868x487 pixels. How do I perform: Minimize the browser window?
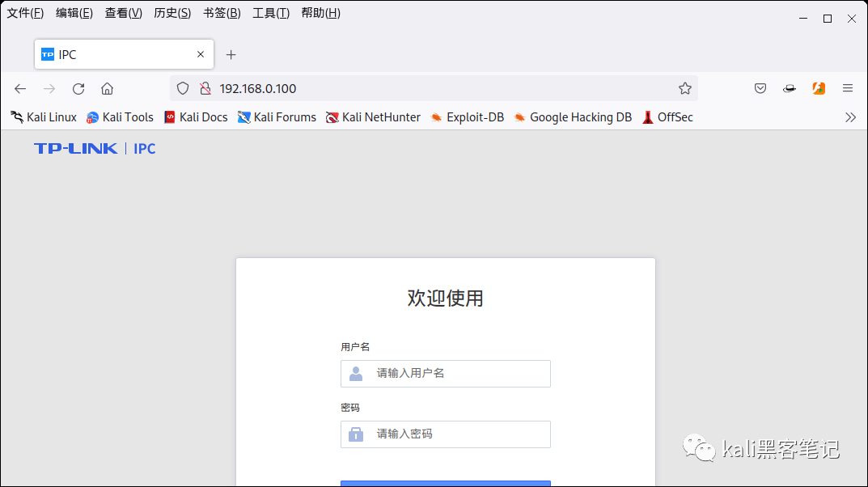tap(803, 19)
